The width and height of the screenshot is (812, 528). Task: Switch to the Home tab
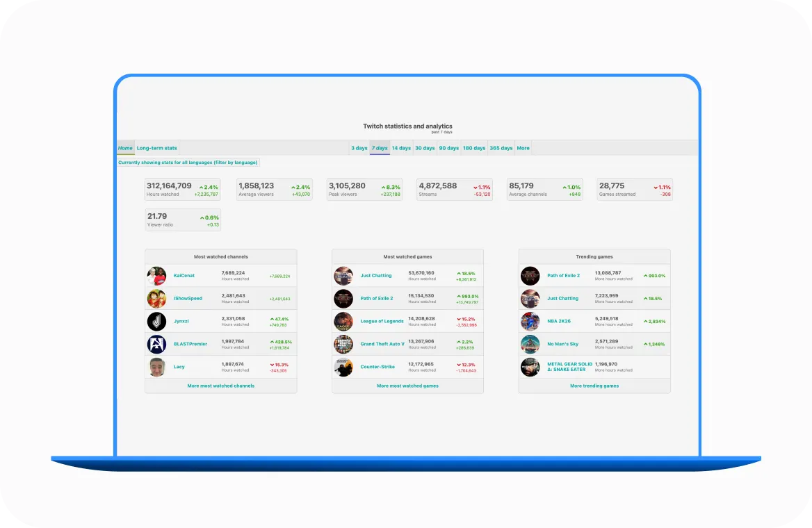[x=125, y=147]
